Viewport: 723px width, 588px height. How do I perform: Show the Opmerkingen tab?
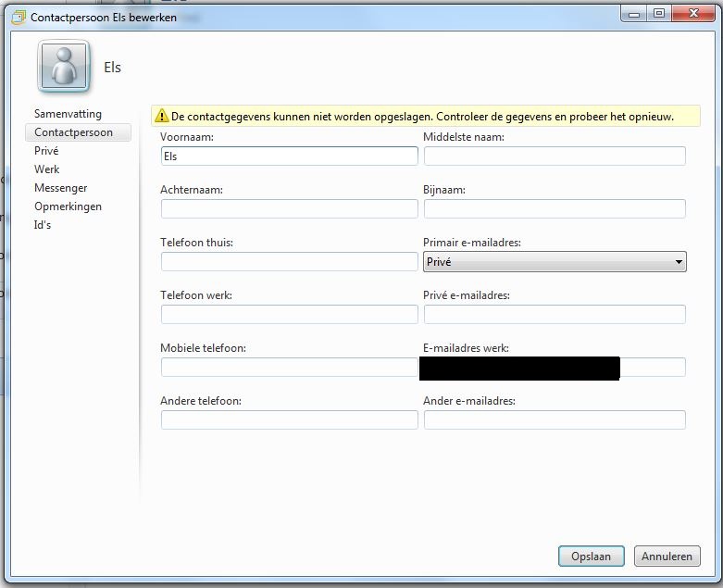68,206
